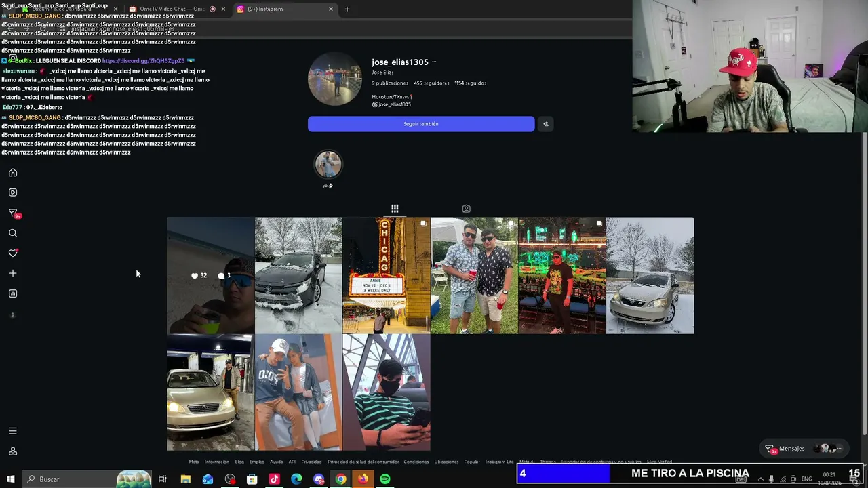
Task: Open the story highlight labeled yo
Action: [328, 164]
